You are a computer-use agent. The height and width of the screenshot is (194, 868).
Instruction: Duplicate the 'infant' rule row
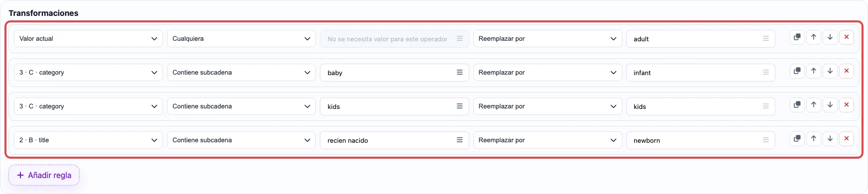click(797, 71)
